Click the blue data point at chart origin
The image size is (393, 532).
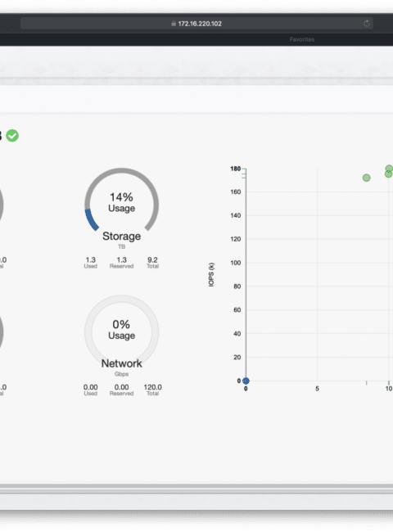coord(246,381)
